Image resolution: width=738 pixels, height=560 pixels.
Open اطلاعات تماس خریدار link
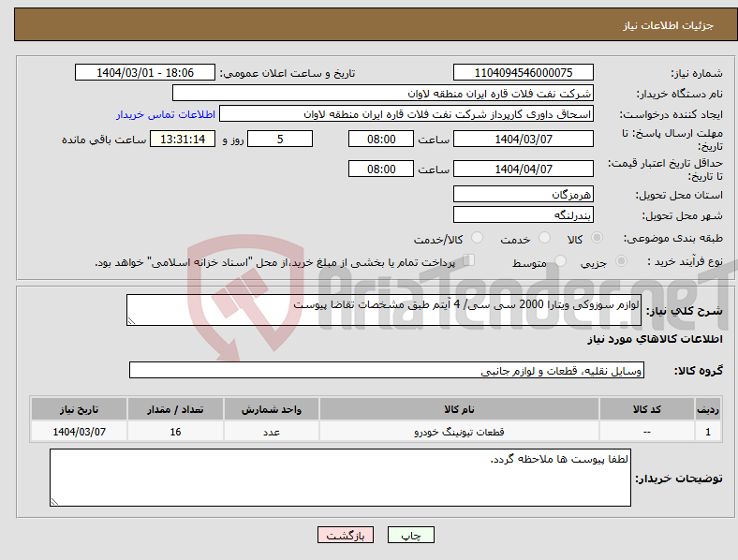[x=166, y=114]
